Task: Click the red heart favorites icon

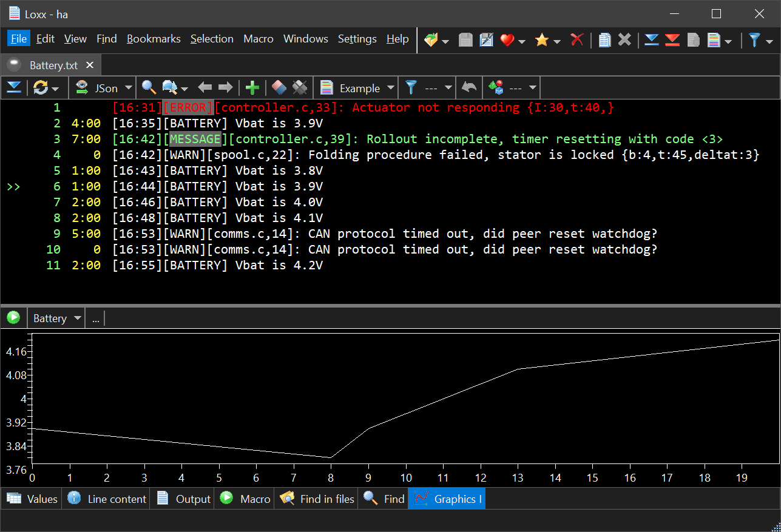Action: click(507, 40)
